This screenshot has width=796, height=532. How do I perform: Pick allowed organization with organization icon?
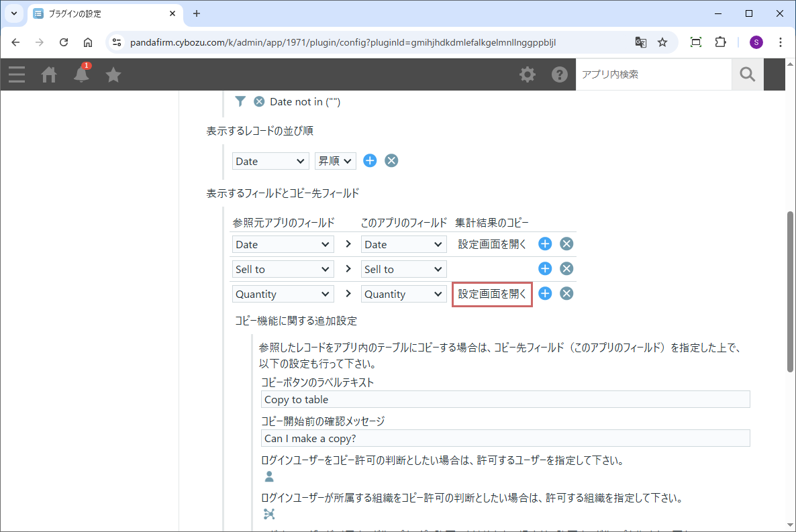[x=269, y=514]
